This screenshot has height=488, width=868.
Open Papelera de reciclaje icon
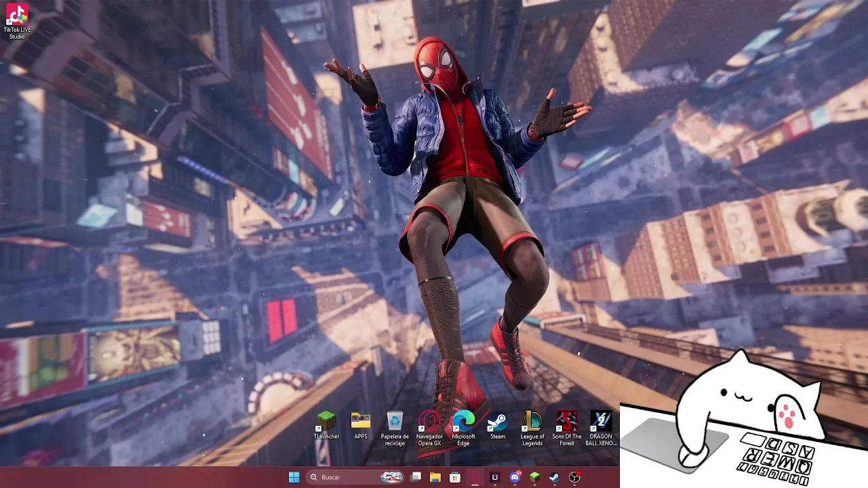[x=395, y=428]
